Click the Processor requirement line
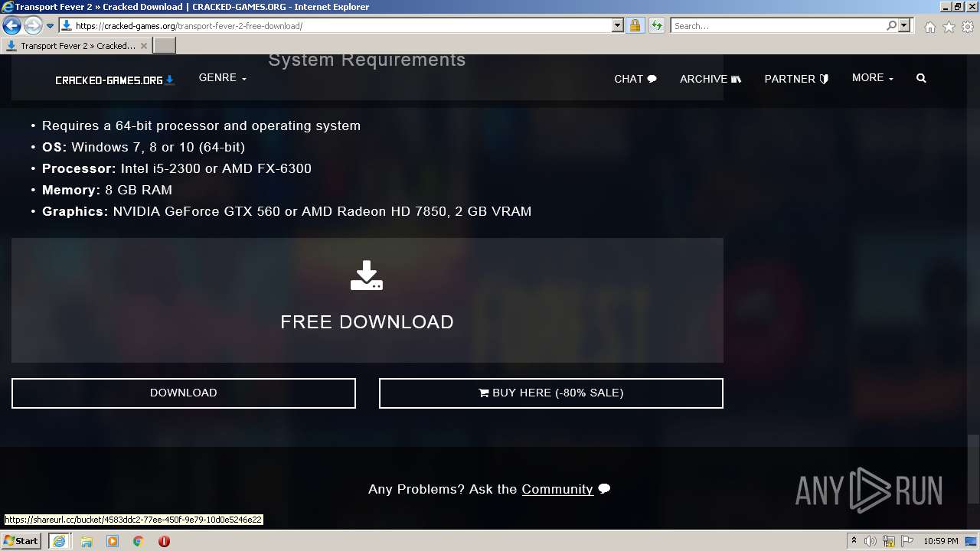Screen dimensions: 980x551 pos(177,168)
